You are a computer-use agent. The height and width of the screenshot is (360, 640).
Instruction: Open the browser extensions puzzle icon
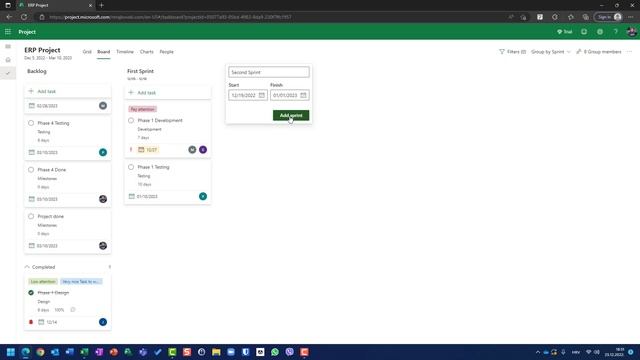[x=555, y=17]
